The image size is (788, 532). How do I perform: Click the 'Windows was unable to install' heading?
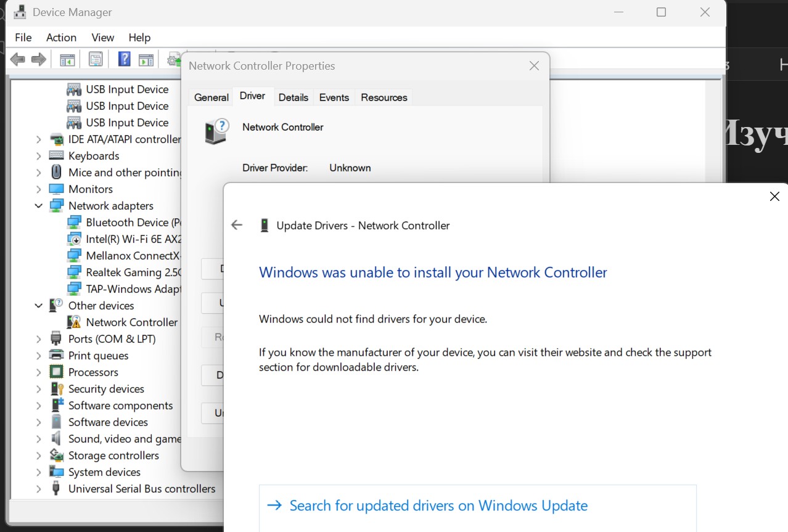(x=433, y=272)
